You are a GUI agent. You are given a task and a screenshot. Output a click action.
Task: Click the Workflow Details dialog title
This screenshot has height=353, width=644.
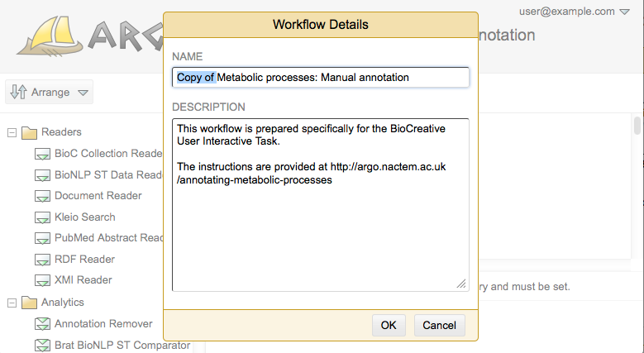pos(321,25)
